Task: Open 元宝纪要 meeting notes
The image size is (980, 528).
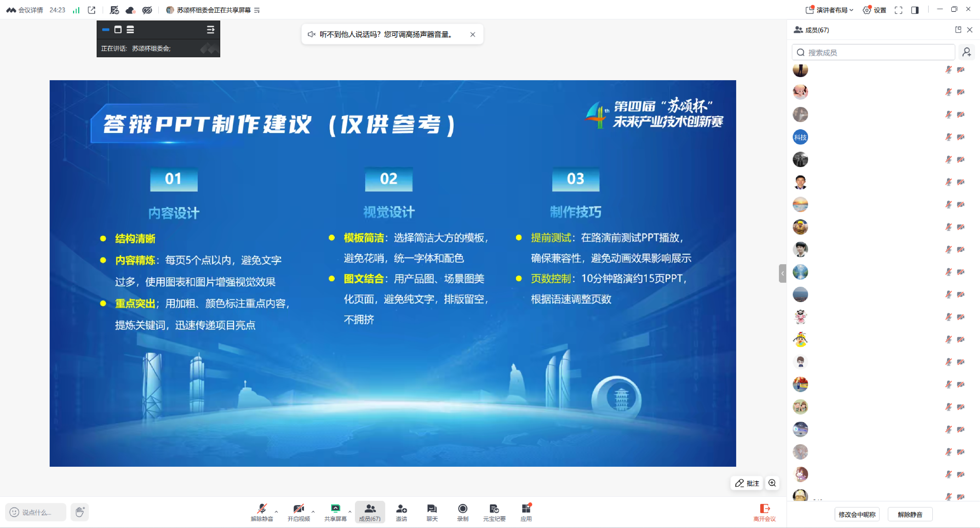Action: point(494,512)
